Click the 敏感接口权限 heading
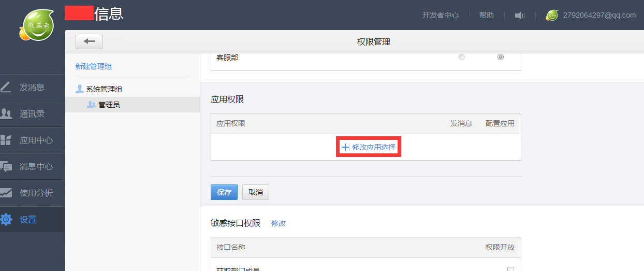This screenshot has width=644, height=271. tap(236, 223)
